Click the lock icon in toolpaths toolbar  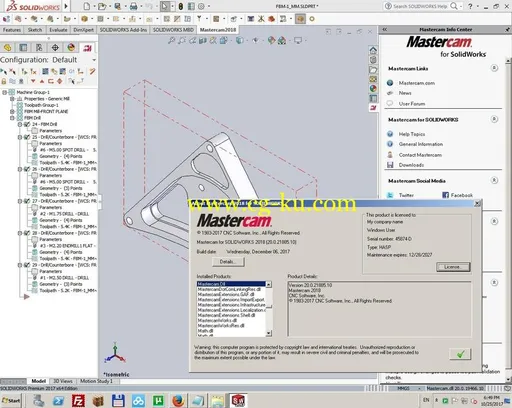(x=4, y=81)
